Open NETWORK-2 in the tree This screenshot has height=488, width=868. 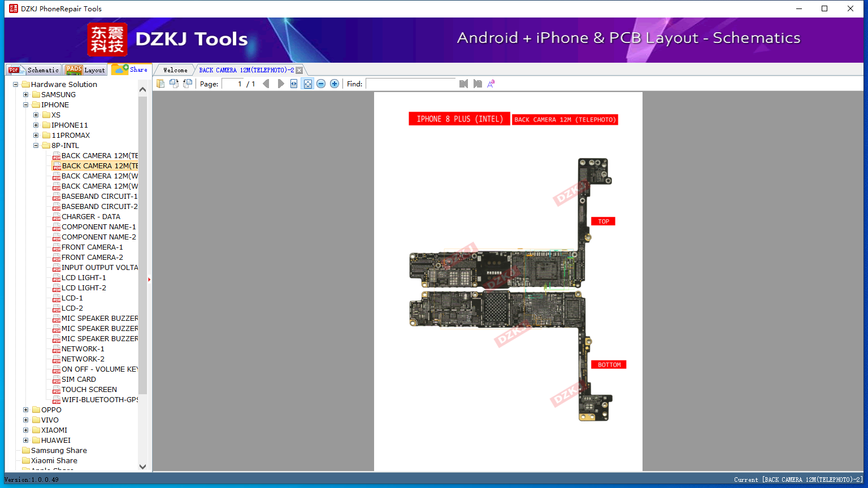coord(83,359)
